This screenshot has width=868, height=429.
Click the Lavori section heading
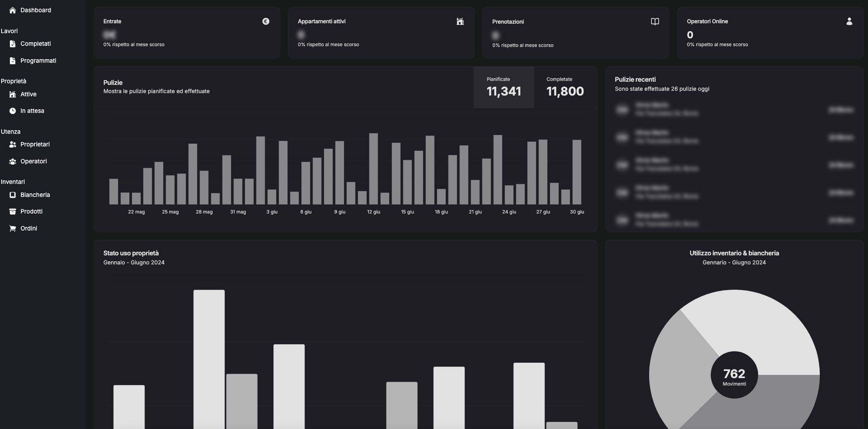pyautogui.click(x=9, y=31)
